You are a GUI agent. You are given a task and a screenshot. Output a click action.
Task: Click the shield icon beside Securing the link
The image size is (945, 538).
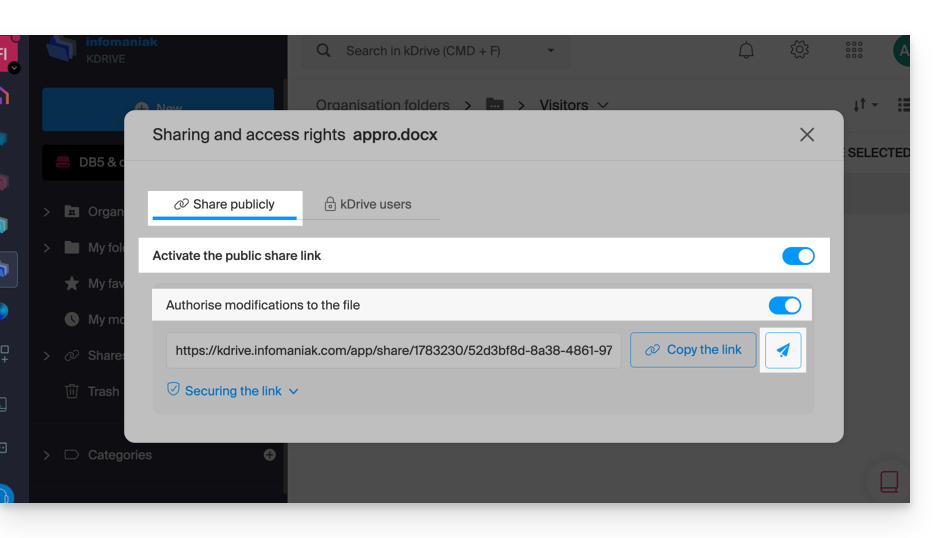pyautogui.click(x=173, y=389)
